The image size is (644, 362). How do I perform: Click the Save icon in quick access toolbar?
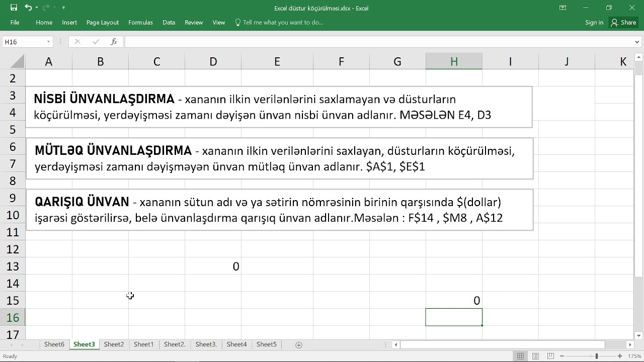14,8
